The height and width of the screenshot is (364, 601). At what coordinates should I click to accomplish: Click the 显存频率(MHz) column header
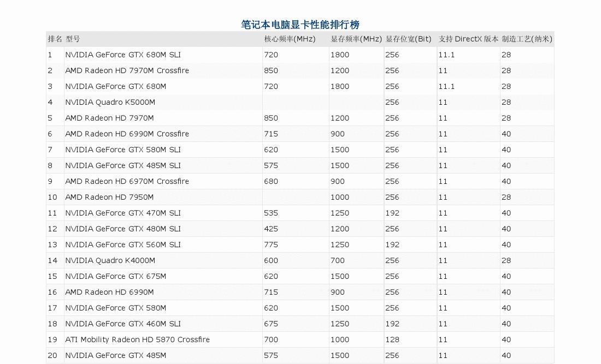coord(356,39)
